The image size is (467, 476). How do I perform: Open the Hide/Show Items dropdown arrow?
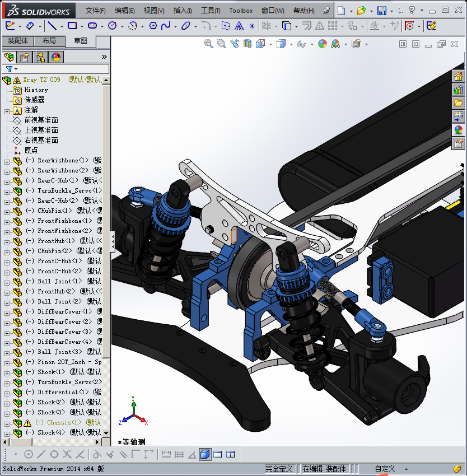(x=312, y=44)
